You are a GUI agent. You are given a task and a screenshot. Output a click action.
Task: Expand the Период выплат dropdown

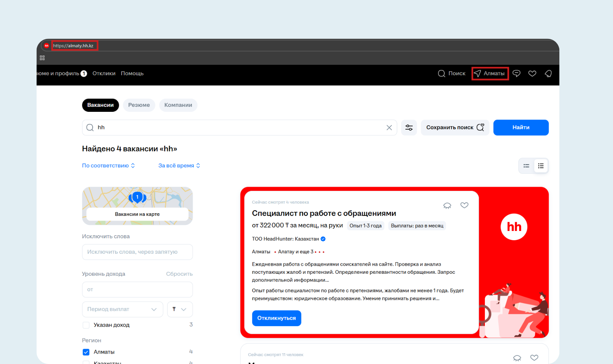click(x=122, y=309)
